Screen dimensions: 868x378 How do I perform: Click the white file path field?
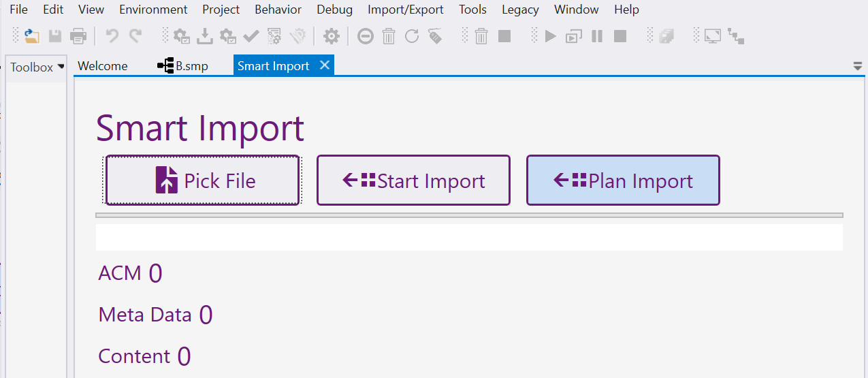pyautogui.click(x=469, y=238)
